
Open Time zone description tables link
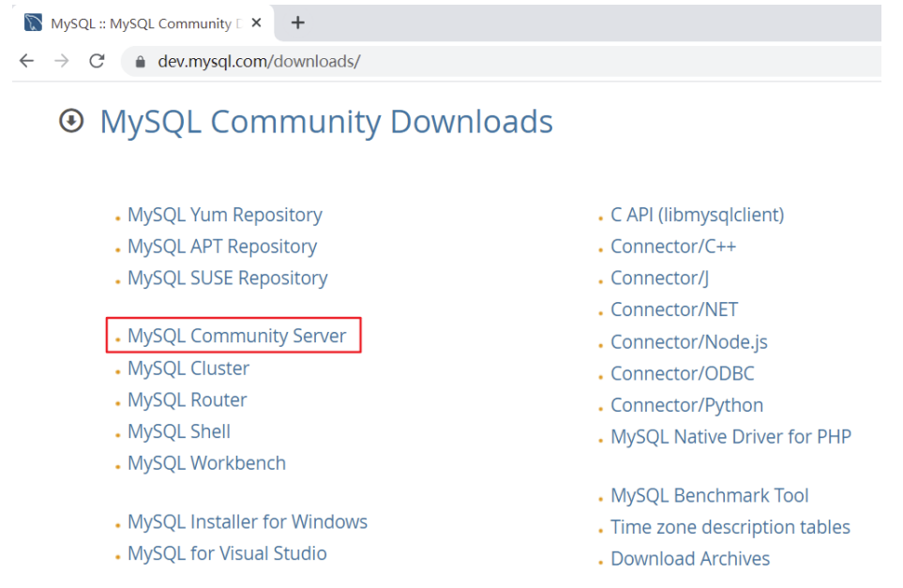click(730, 528)
